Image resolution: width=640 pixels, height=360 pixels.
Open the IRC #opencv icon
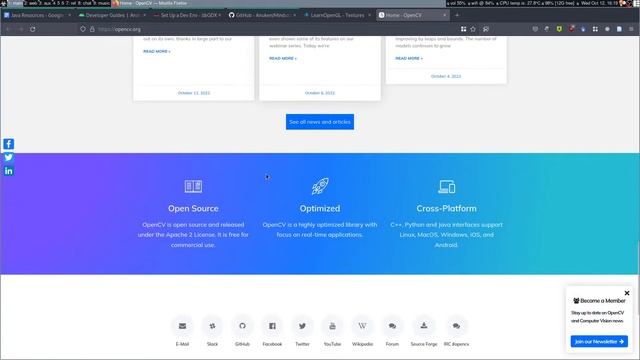[x=456, y=326]
